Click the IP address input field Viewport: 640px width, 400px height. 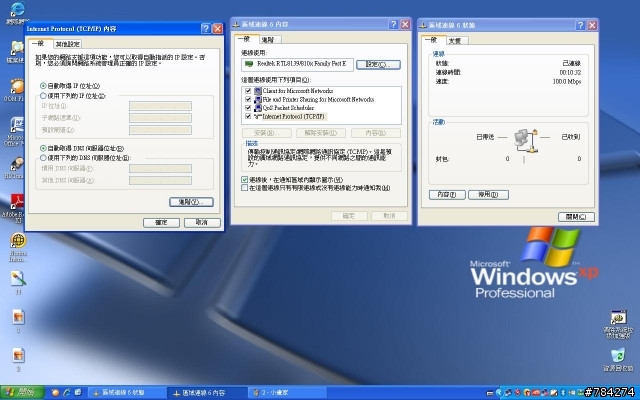160,106
